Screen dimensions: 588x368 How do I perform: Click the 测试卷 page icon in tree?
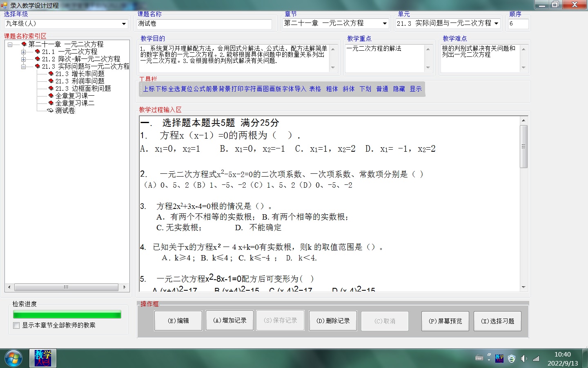click(x=51, y=111)
